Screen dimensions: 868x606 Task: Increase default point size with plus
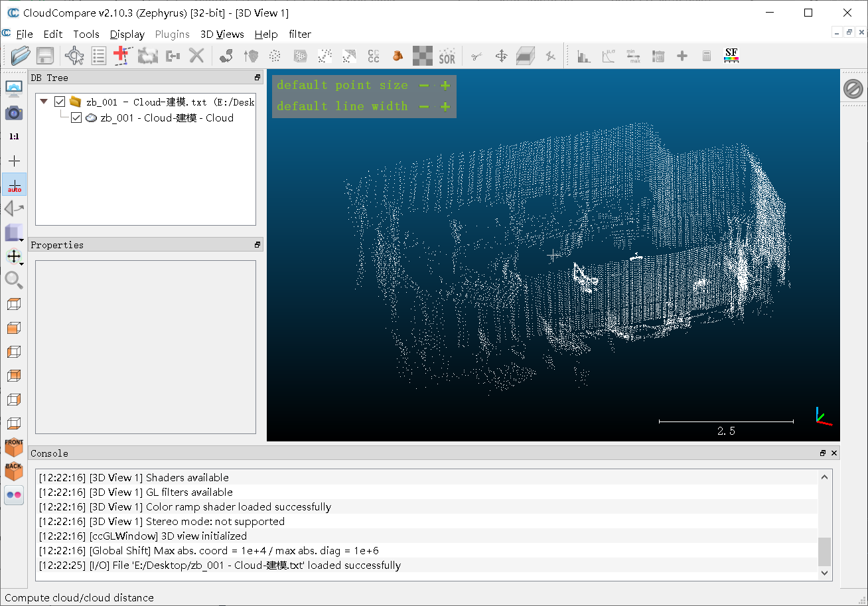point(445,85)
